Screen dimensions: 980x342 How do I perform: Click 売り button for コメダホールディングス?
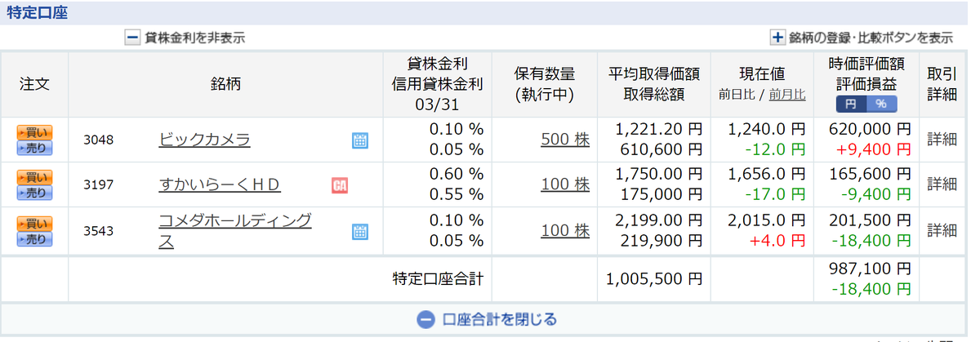click(x=34, y=238)
